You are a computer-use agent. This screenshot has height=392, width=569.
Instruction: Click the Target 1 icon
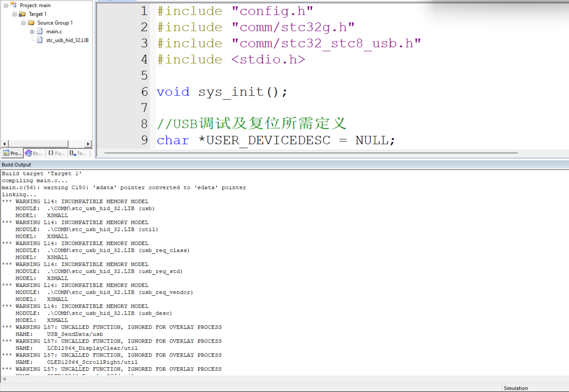coord(22,14)
